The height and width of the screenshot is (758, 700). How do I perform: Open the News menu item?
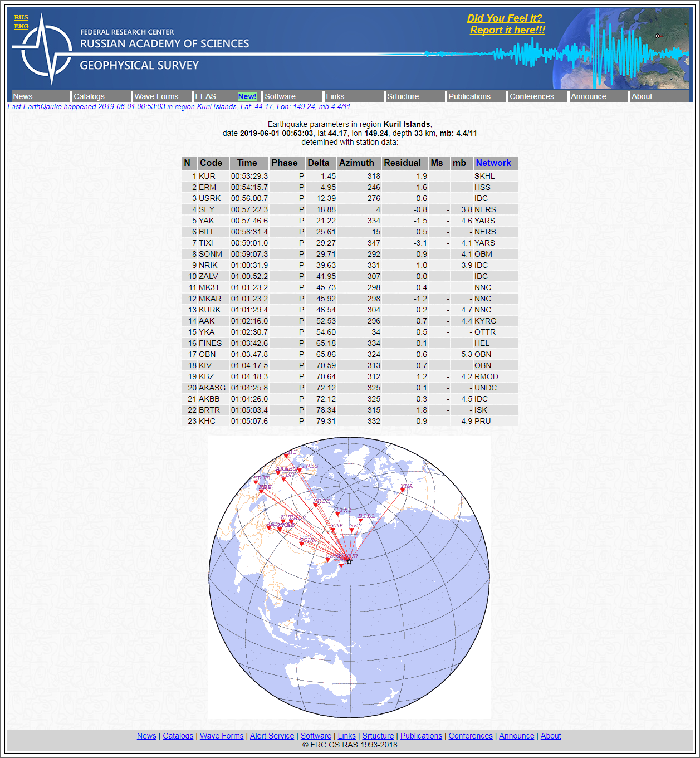(x=23, y=96)
